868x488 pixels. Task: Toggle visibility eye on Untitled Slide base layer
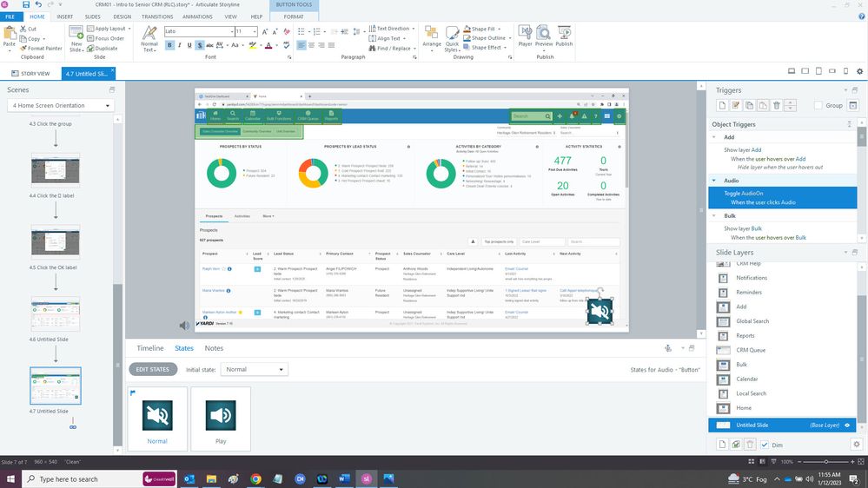(x=847, y=425)
